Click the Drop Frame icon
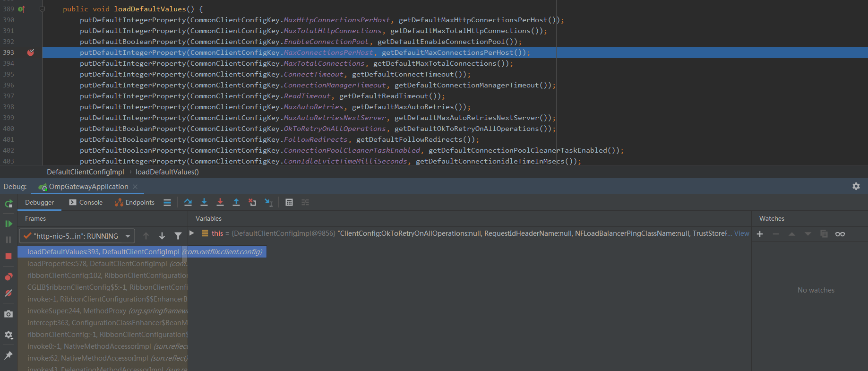 coord(252,202)
